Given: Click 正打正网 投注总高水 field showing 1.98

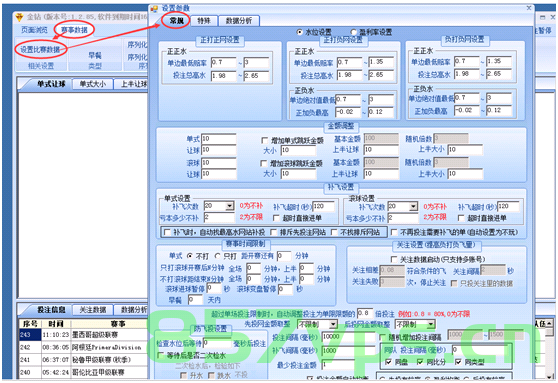Looking at the screenshot, I should (x=223, y=76).
